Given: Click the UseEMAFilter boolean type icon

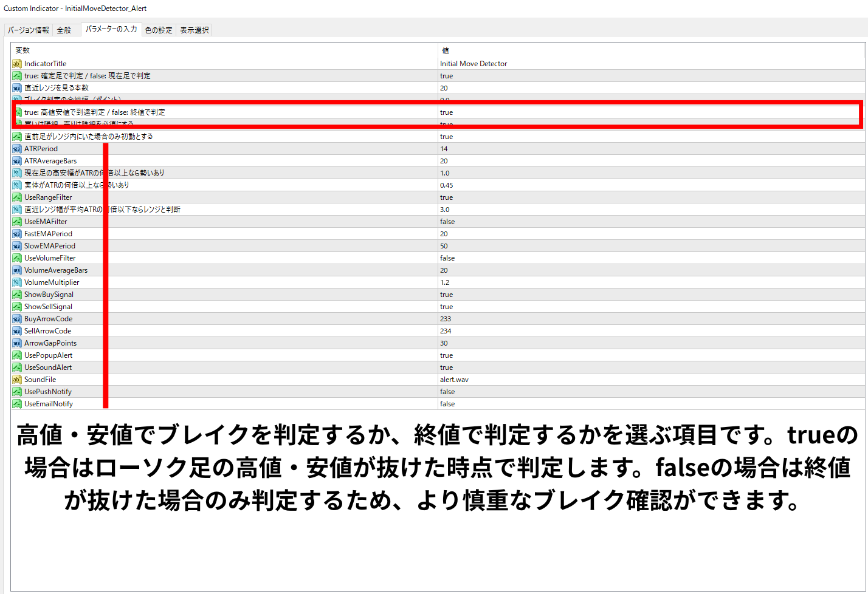Looking at the screenshot, I should [17, 222].
